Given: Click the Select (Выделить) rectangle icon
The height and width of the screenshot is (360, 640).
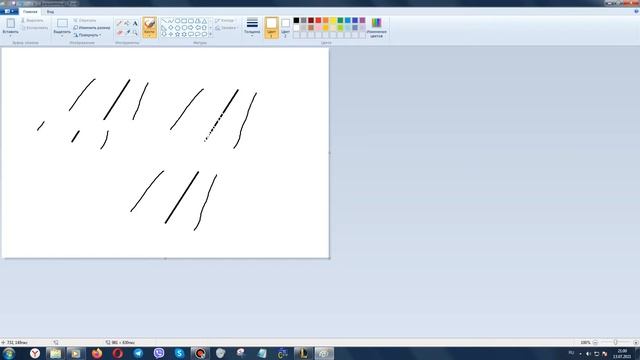Looking at the screenshot, I should tap(62, 23).
